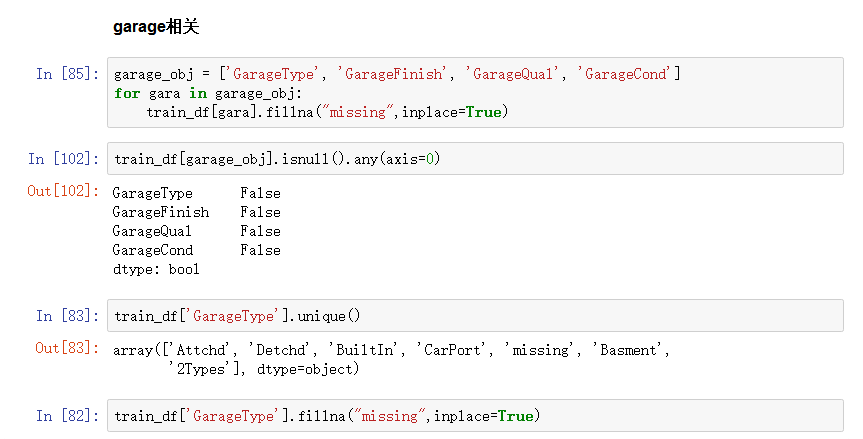Click the '2Types' dtype=object output line

(x=264, y=369)
